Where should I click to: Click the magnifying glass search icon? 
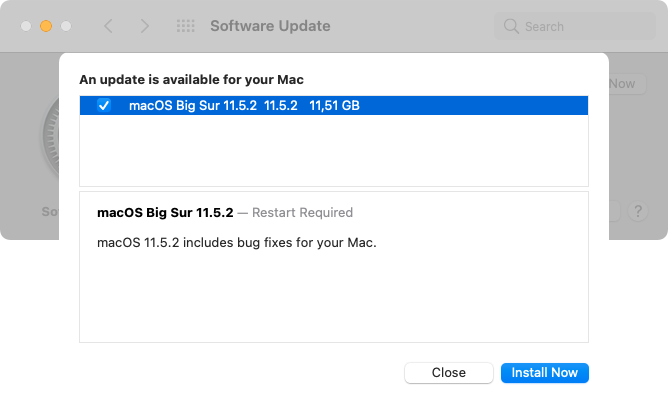(511, 26)
